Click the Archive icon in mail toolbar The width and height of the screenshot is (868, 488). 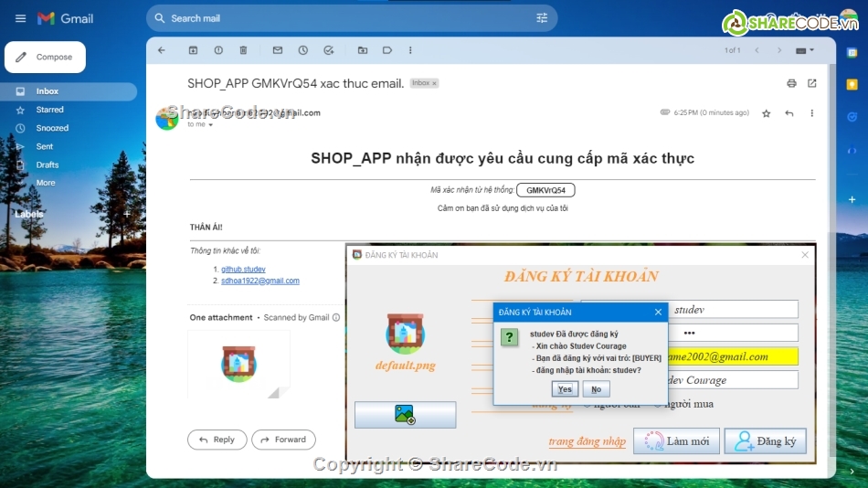(193, 50)
